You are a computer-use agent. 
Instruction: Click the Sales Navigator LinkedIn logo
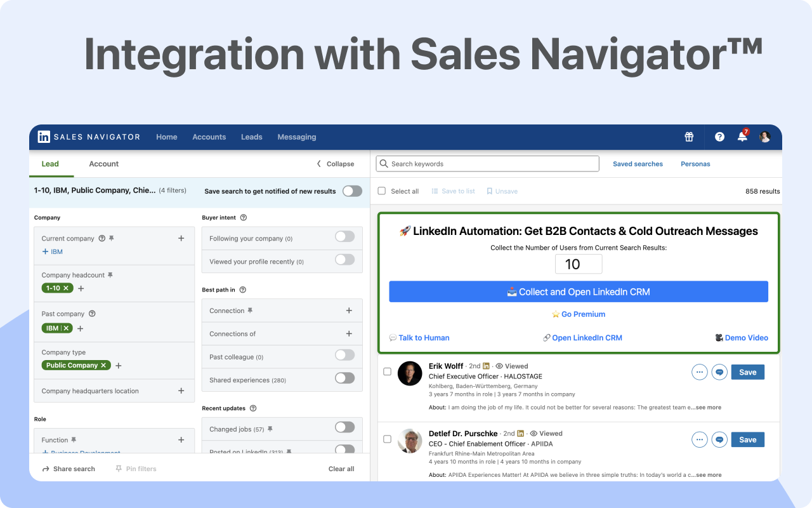tap(43, 137)
